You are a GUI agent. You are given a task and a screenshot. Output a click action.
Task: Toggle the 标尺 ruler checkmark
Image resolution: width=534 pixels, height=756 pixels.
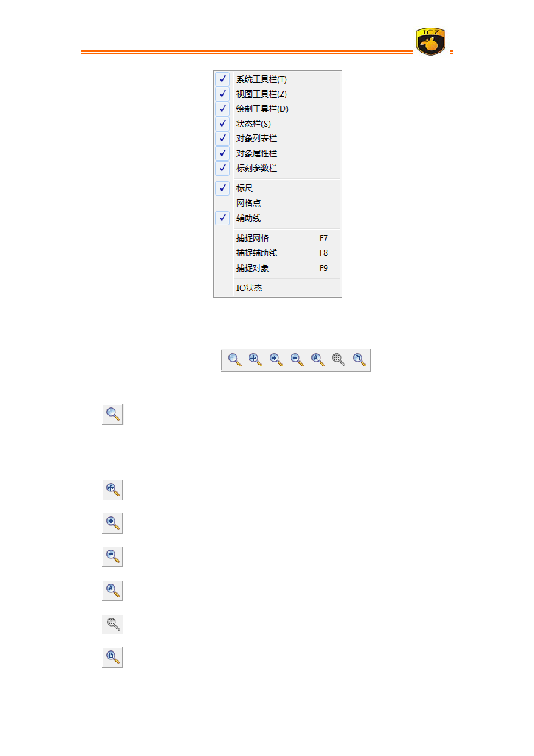(x=223, y=188)
